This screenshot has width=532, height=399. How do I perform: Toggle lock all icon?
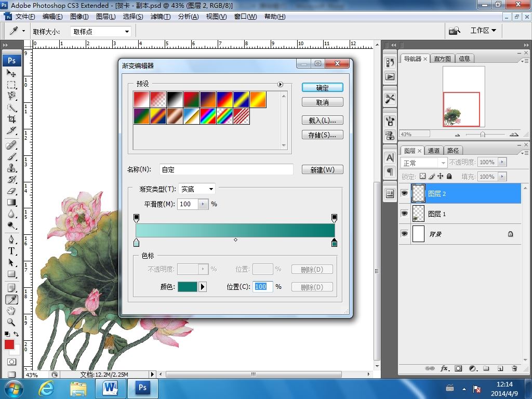(449, 176)
